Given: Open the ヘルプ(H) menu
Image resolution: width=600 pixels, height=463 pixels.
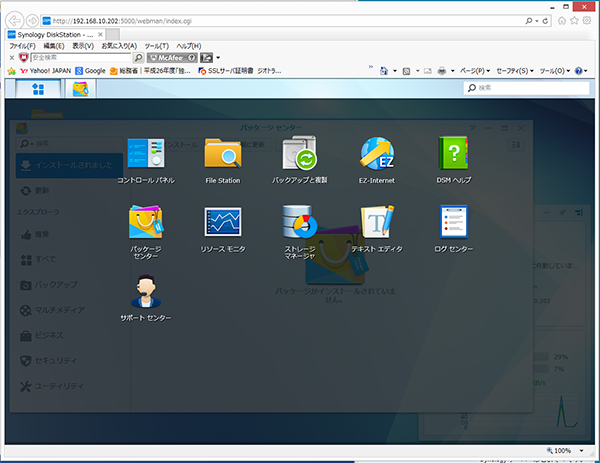Looking at the screenshot, I should coord(189,46).
